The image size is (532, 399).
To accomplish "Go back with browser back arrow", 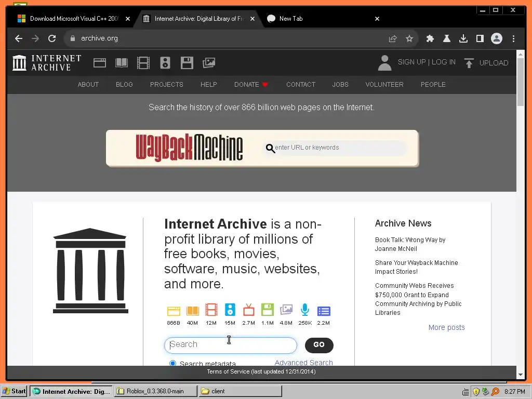I will (x=19, y=38).
